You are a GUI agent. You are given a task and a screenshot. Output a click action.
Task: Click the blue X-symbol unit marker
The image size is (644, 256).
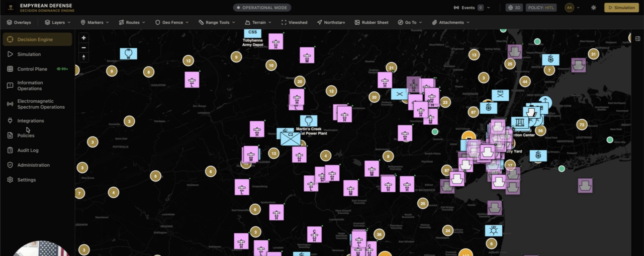[399, 94]
